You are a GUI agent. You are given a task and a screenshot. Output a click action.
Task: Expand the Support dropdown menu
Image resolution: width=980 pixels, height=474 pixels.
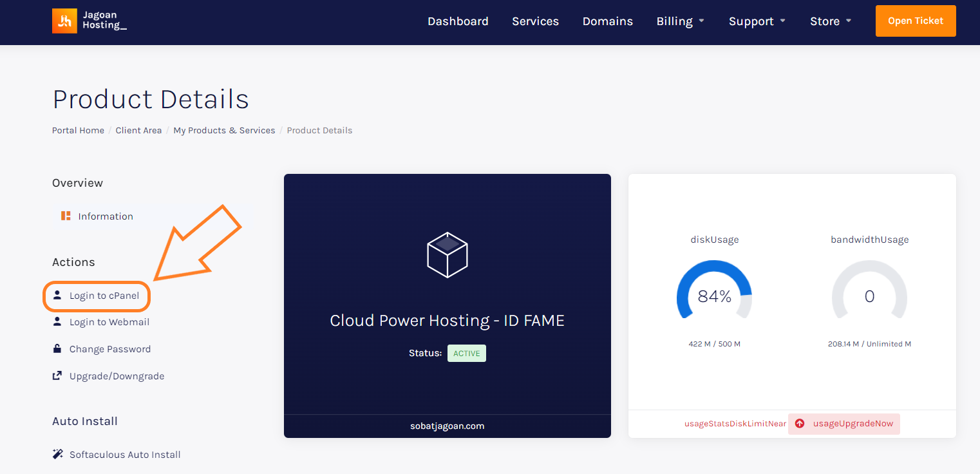757,21
